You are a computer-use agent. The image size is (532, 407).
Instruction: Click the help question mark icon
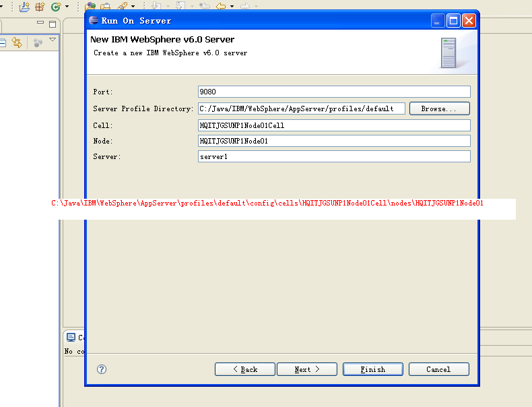(102, 369)
